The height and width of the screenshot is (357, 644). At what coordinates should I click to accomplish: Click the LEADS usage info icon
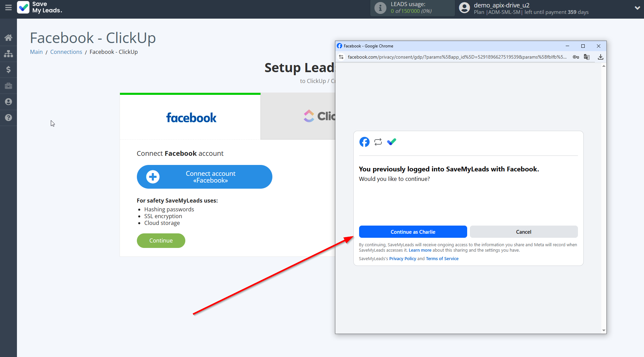tap(380, 8)
